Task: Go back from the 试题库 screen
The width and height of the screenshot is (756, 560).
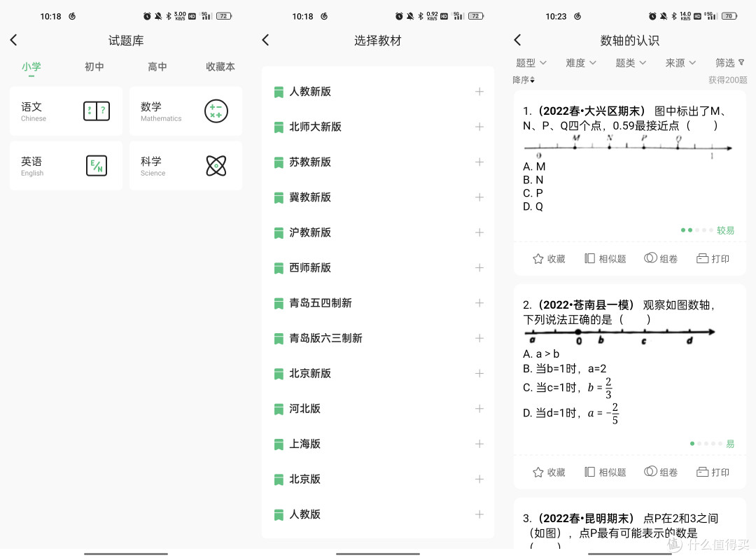Action: [x=13, y=40]
